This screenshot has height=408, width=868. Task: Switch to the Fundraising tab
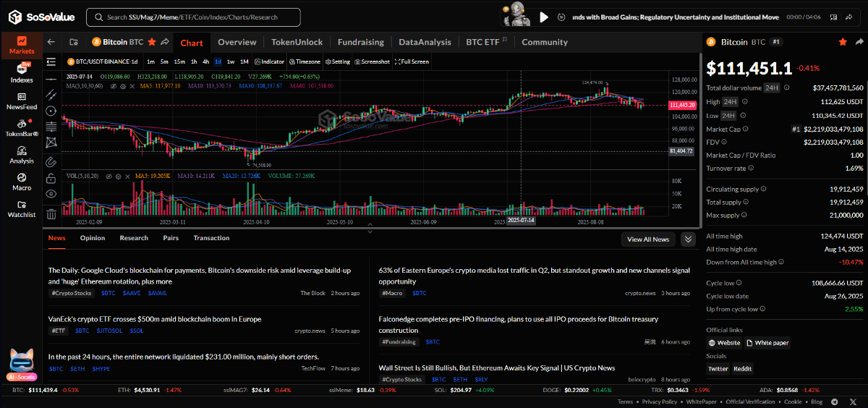361,43
